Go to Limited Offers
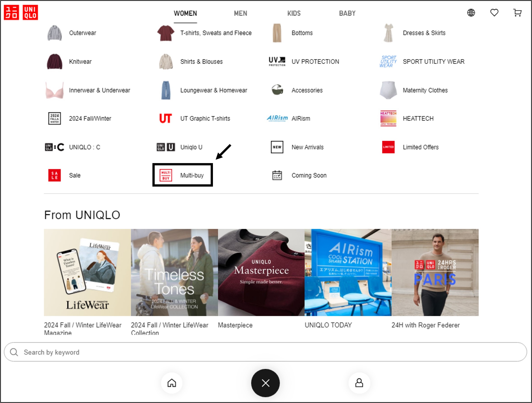The width and height of the screenshot is (532, 403). coord(421,147)
